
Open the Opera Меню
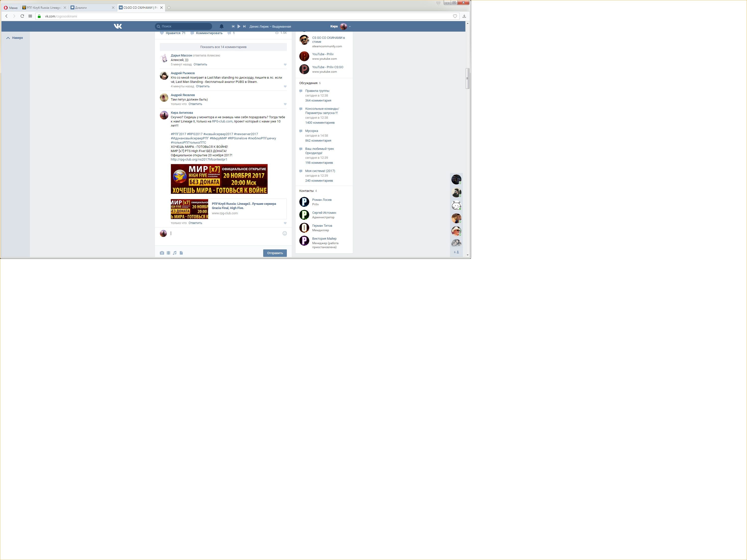11,8
